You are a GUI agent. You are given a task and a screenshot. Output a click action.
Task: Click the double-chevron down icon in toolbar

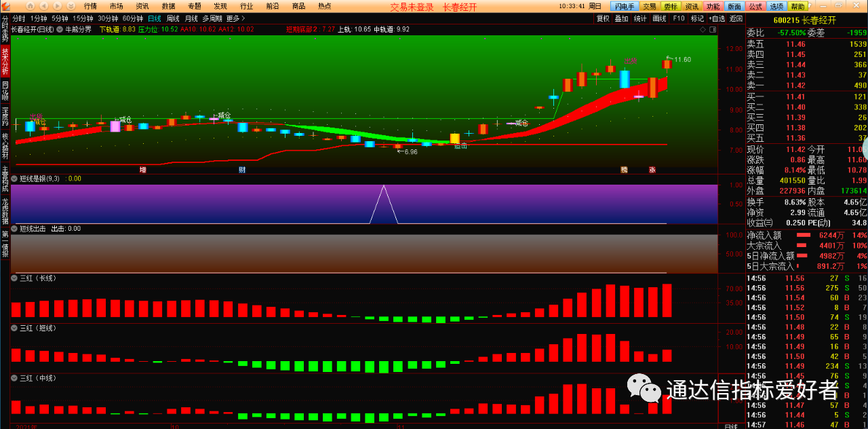click(x=71, y=6)
